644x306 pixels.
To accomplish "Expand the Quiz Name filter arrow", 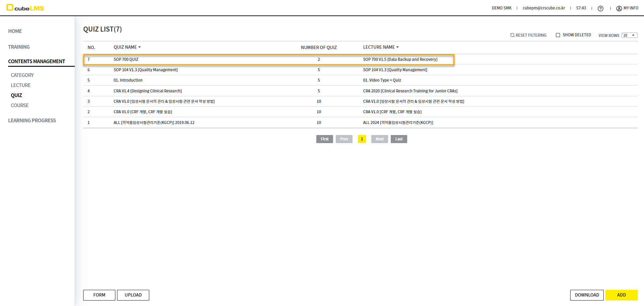I will point(140,47).
